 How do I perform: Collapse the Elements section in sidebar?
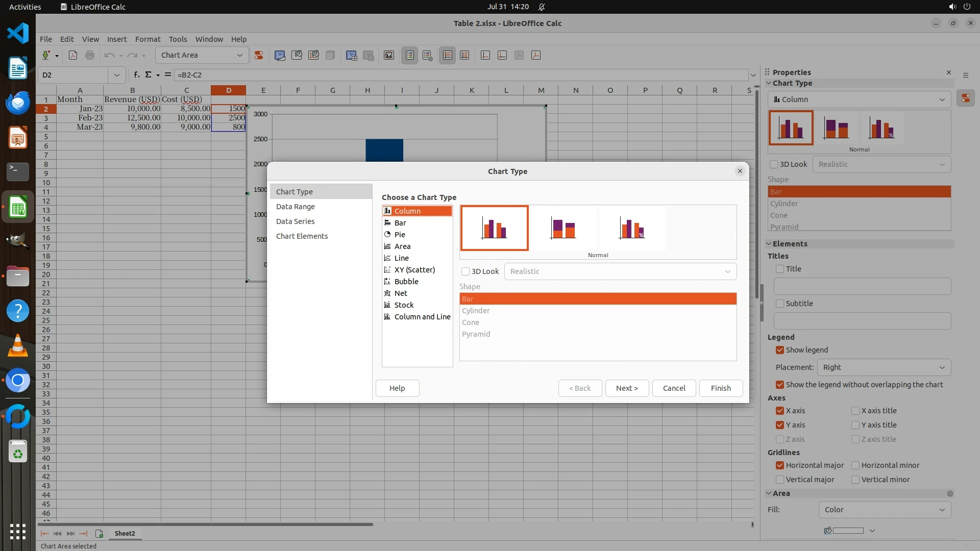point(769,244)
